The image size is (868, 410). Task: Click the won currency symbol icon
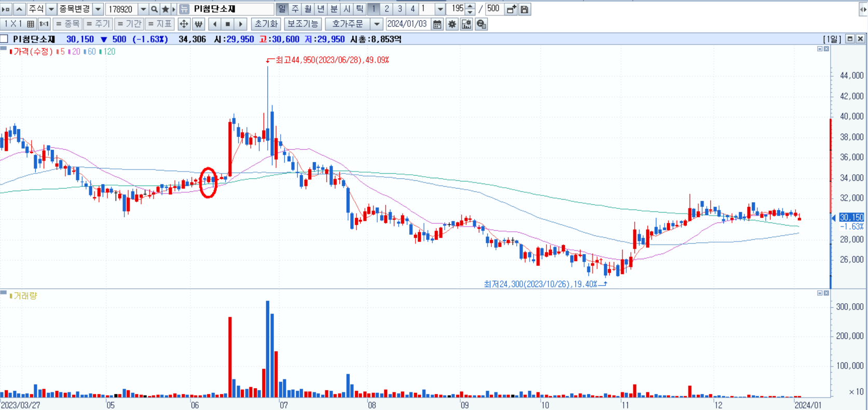tap(198, 24)
